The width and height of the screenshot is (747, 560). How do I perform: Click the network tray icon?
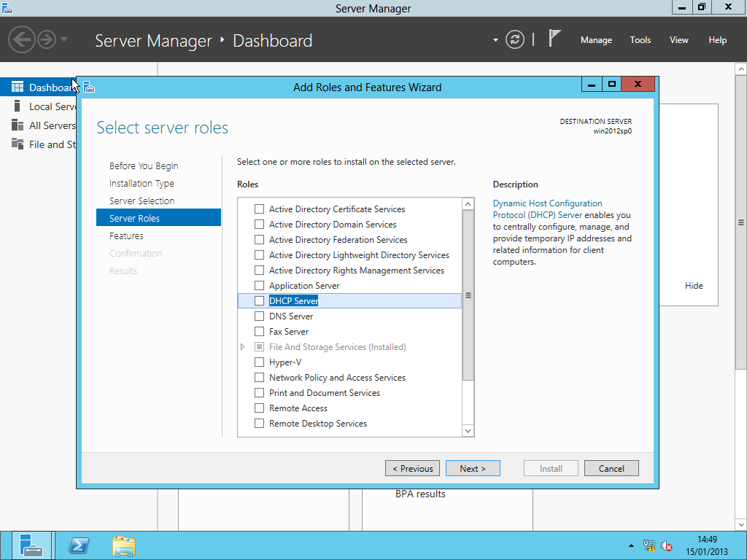click(649, 545)
